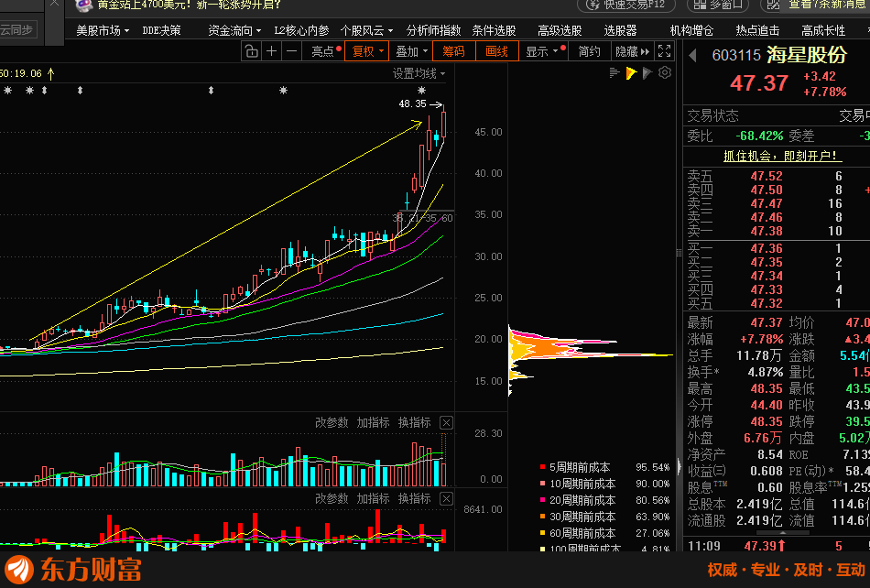Collapse the quote panel via middle splitter handle
This screenshot has width=870, height=588.
[x=679, y=253]
